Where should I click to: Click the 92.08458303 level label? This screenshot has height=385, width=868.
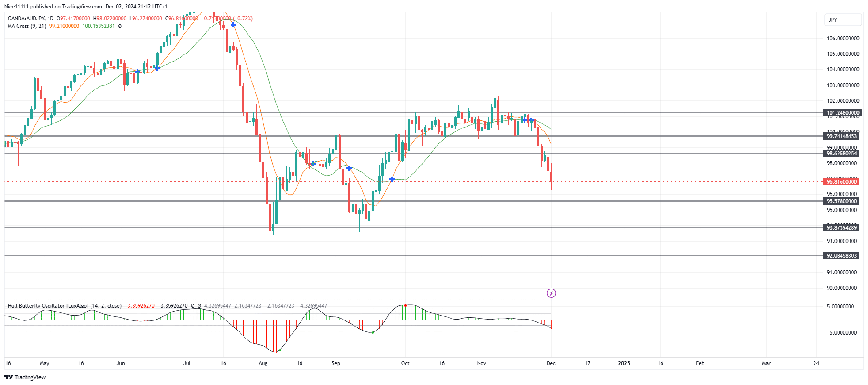click(841, 256)
